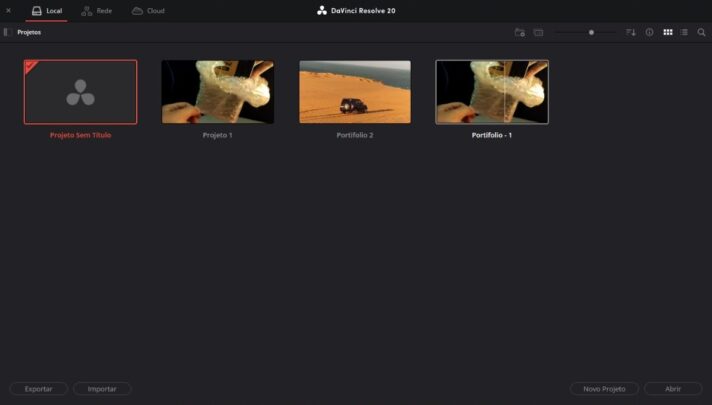Click the Novo Projeto button

point(604,388)
